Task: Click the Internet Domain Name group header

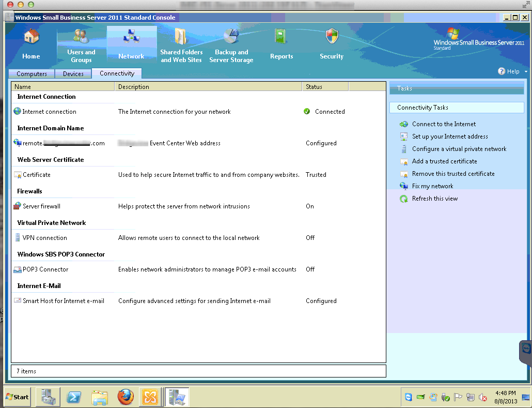Action: (x=51, y=128)
